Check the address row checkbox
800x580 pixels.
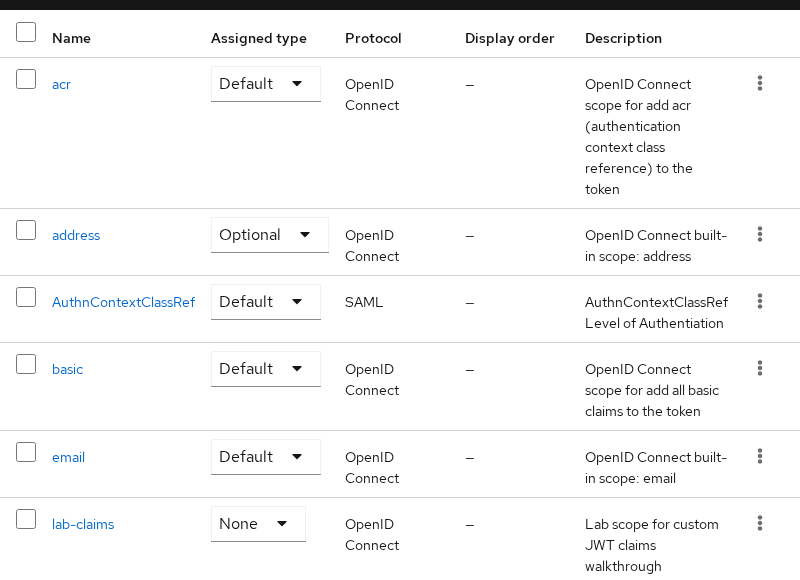tap(26, 230)
